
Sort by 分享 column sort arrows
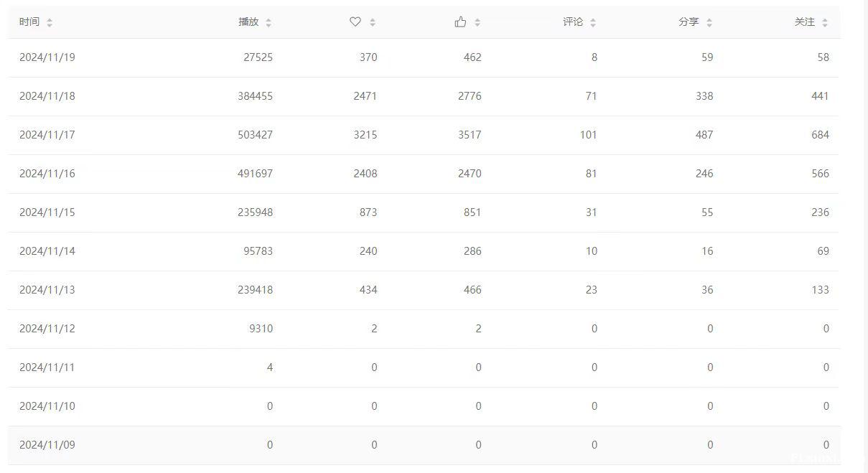tap(709, 22)
